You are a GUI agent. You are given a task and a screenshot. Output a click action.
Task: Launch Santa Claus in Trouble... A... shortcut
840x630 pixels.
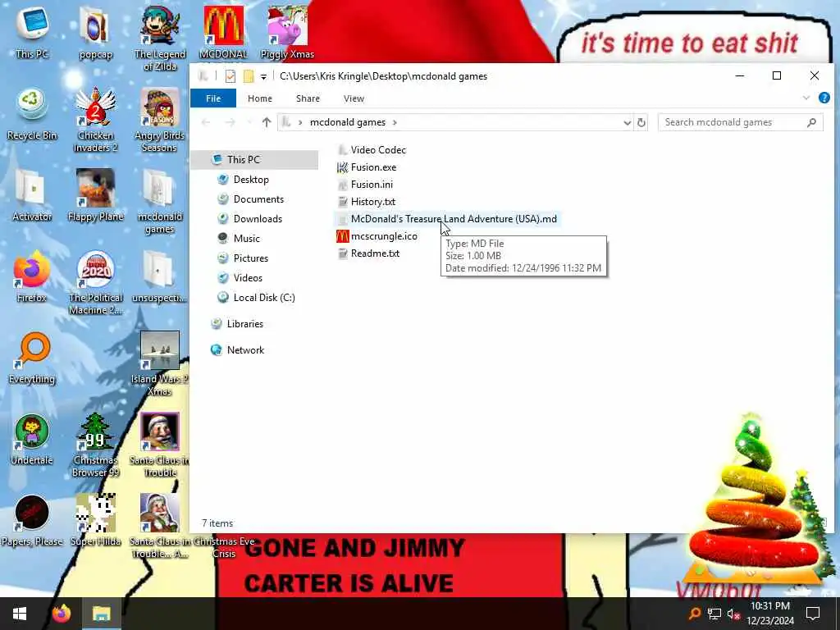160,526
